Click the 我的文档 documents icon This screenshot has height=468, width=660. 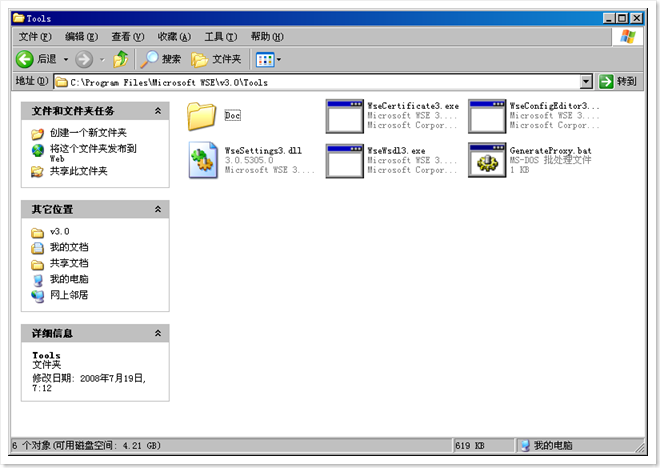point(37,248)
